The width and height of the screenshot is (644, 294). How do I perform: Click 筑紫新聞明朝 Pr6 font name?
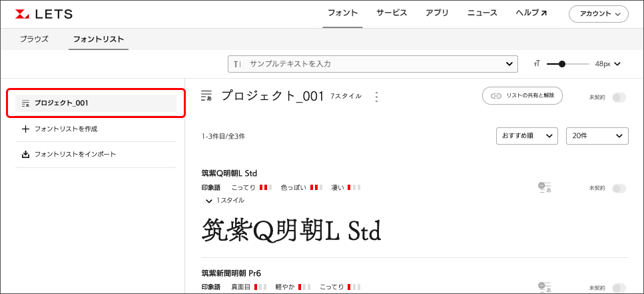click(x=231, y=273)
